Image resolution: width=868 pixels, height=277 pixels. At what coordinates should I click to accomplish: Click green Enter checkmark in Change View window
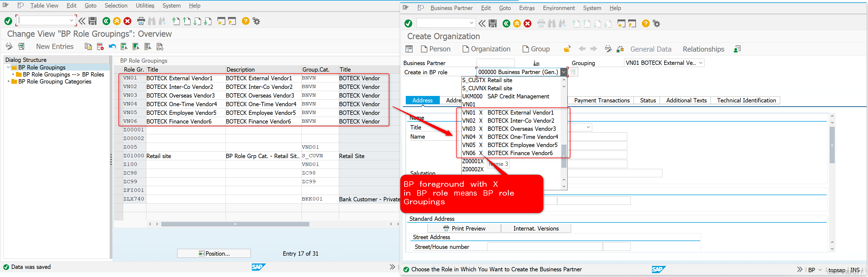click(8, 21)
